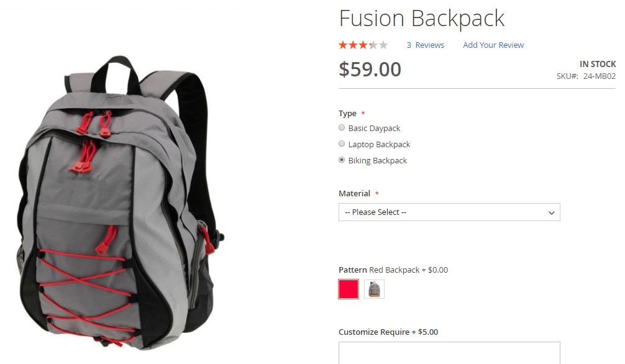This screenshot has width=625, height=364.
Task: Click the main Fusion Backpack product photo
Action: [x=119, y=203]
